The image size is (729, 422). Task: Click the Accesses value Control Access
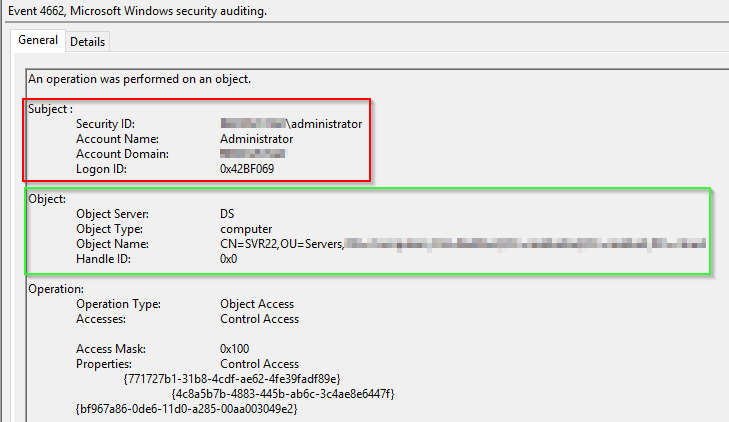[x=259, y=319]
